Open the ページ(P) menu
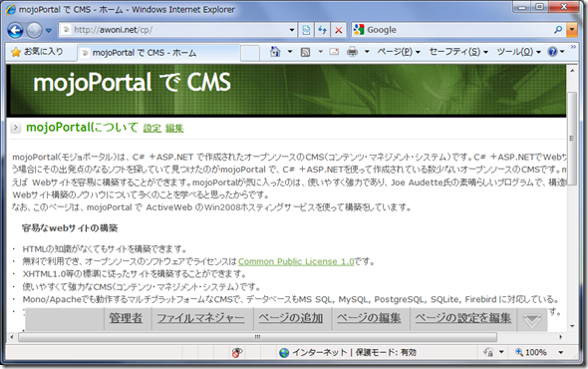Screen dimensions: 588x369 399,52
